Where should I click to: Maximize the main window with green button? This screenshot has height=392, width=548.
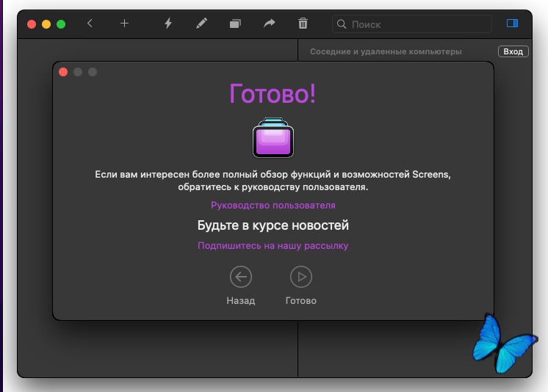61,24
